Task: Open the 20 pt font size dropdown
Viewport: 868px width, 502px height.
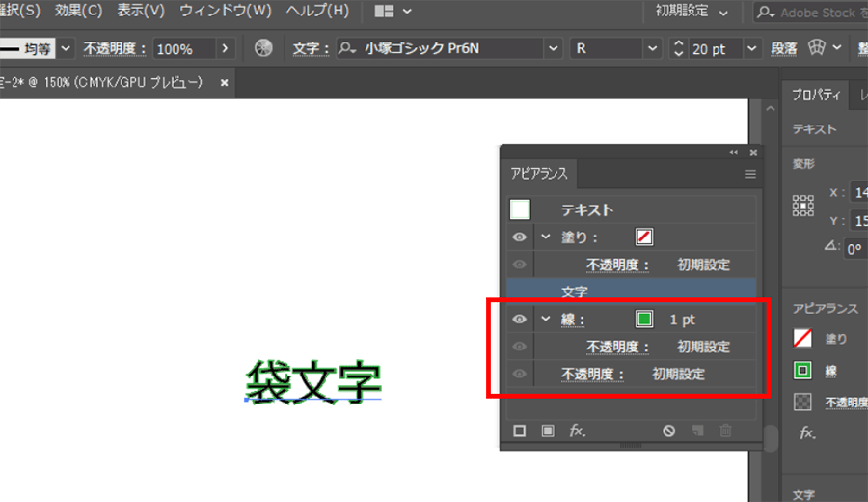Action: (751, 49)
